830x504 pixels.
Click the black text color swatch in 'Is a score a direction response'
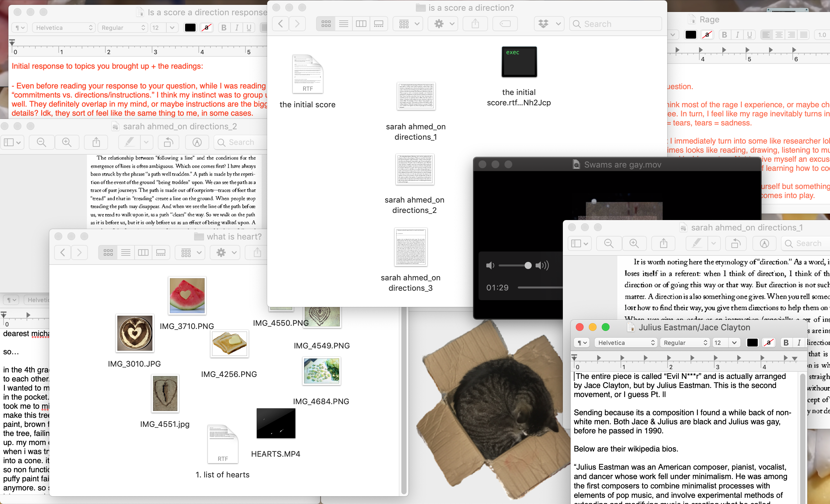point(190,28)
